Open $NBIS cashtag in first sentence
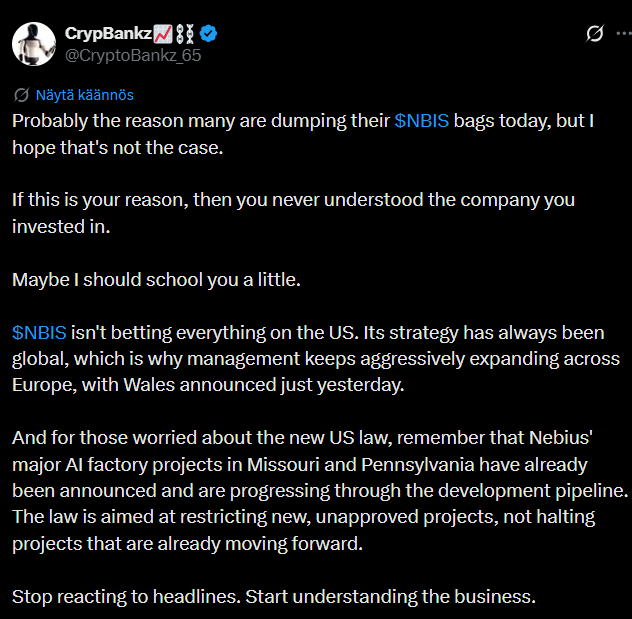The width and height of the screenshot is (632, 619). (x=422, y=121)
